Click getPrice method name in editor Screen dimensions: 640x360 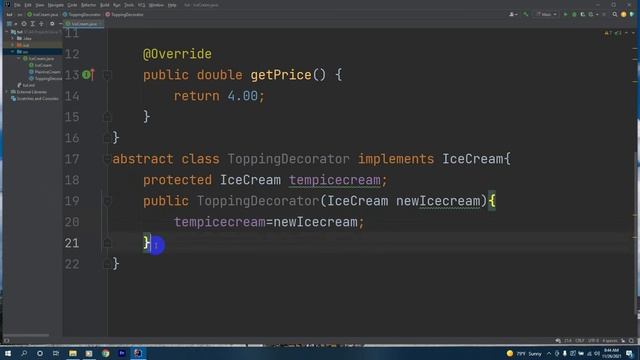281,75
